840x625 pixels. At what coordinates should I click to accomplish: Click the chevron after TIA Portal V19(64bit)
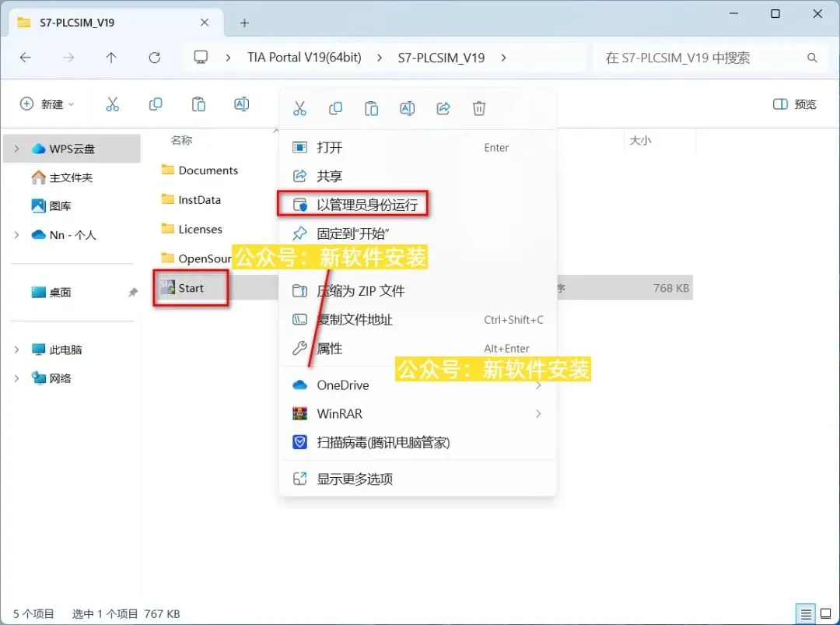click(380, 58)
